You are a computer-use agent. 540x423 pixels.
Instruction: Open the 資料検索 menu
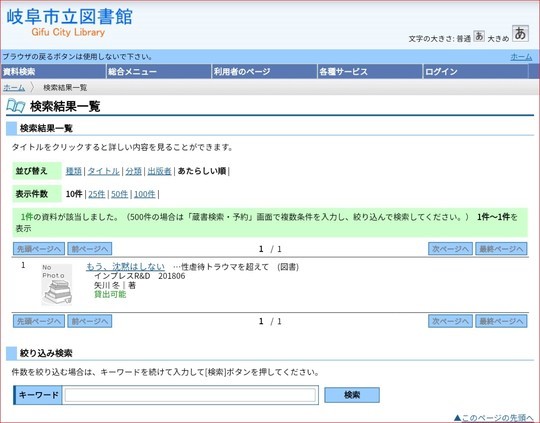pyautogui.click(x=53, y=71)
